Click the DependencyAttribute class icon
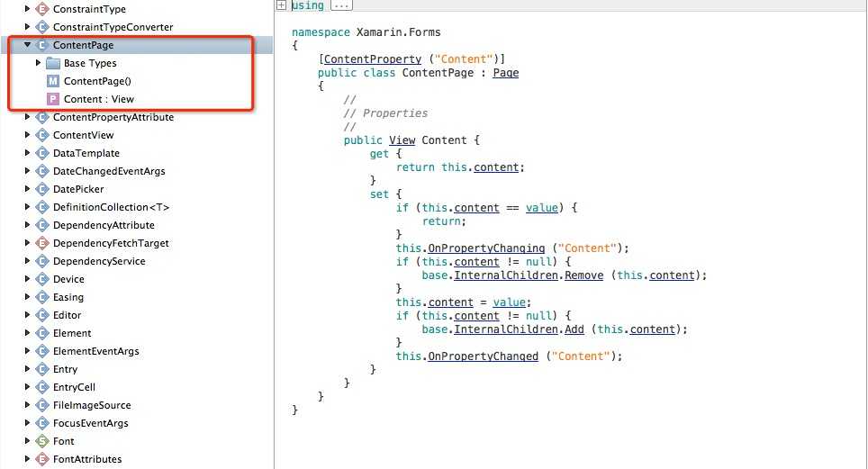The height and width of the screenshot is (469, 868). point(42,225)
